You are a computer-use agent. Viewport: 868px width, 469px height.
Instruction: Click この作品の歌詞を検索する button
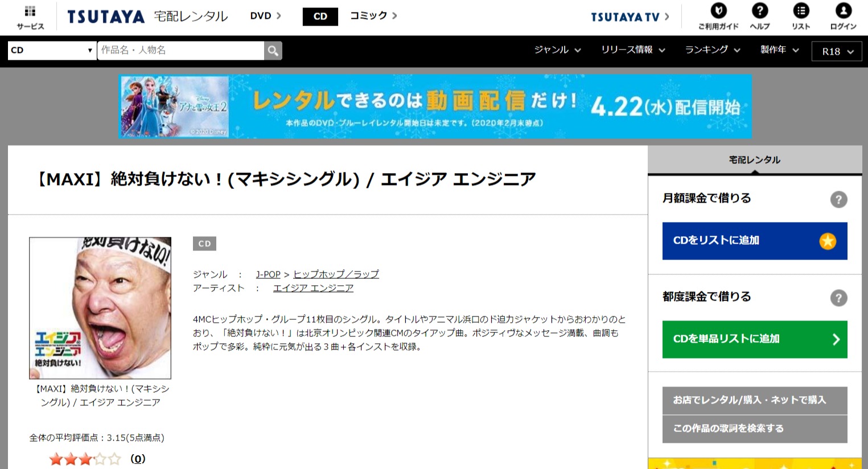click(755, 429)
